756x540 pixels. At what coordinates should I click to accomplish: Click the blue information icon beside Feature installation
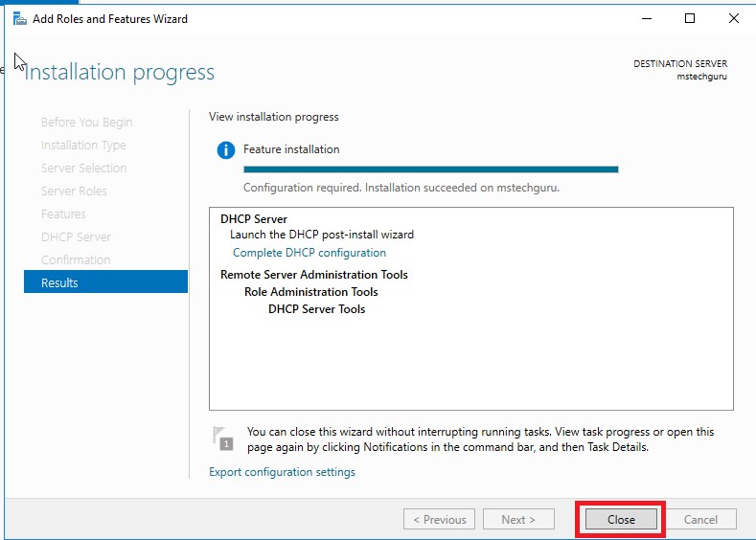tap(225, 150)
